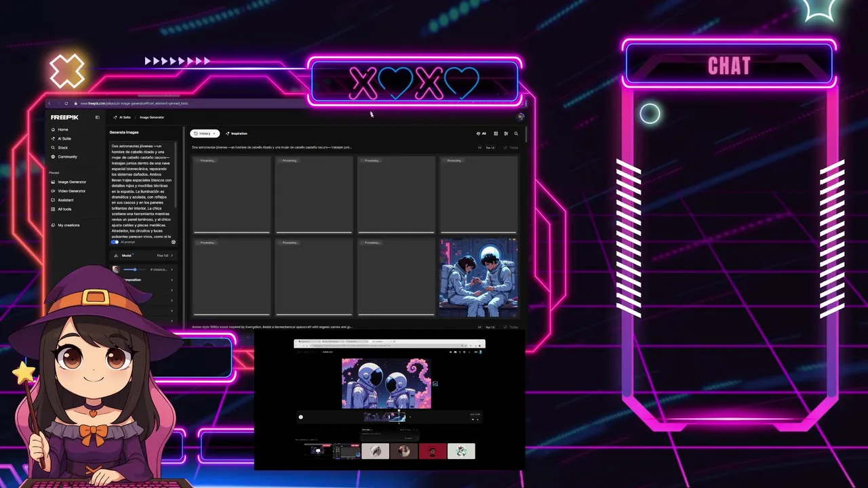Screen dimensions: 868x488
Task: Open gray headphones thumbnail in lower window
Action: point(375,451)
